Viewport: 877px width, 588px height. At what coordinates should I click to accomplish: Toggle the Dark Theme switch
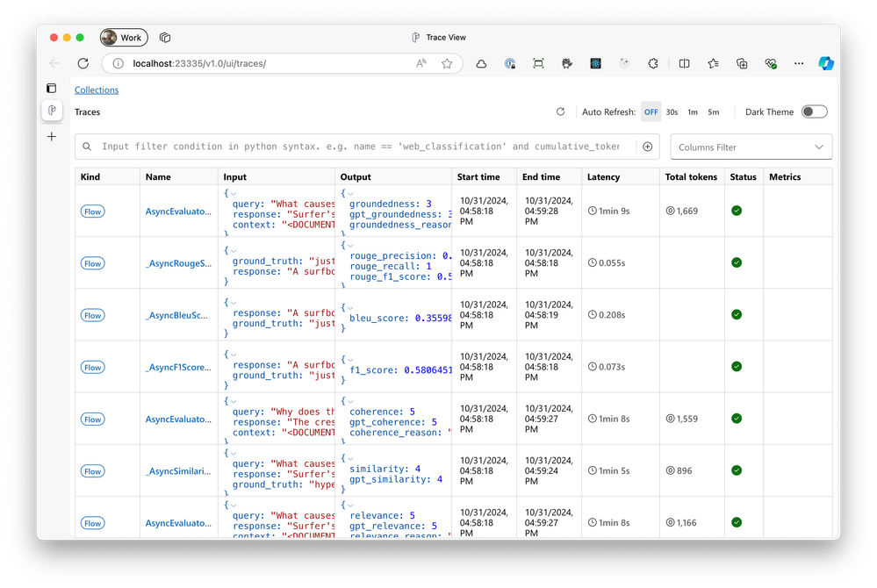[x=815, y=111]
